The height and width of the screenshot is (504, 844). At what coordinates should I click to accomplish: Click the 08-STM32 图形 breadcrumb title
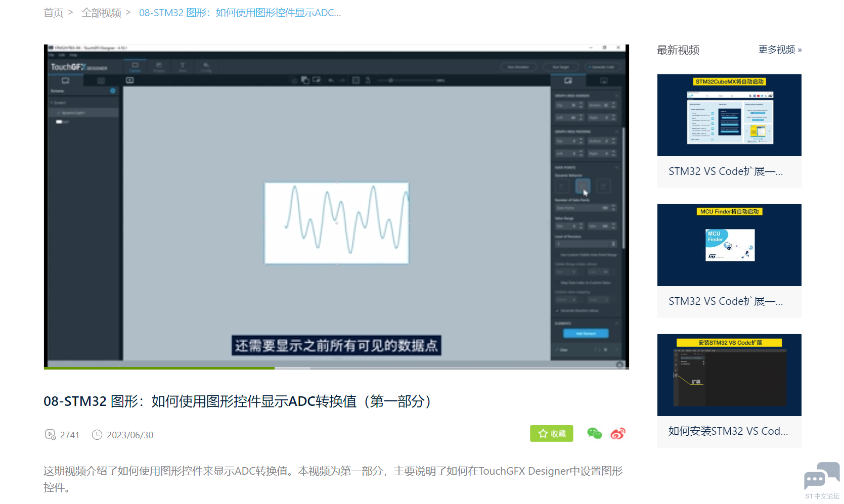pyautogui.click(x=240, y=13)
